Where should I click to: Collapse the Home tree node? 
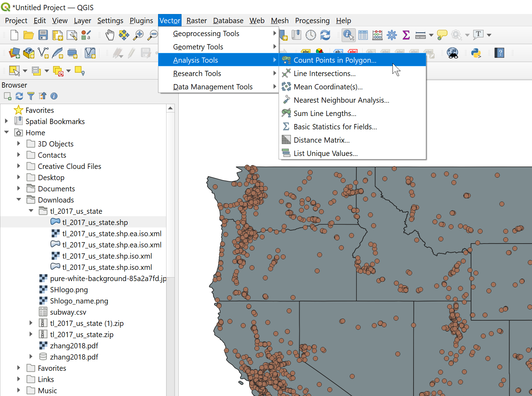(6, 132)
